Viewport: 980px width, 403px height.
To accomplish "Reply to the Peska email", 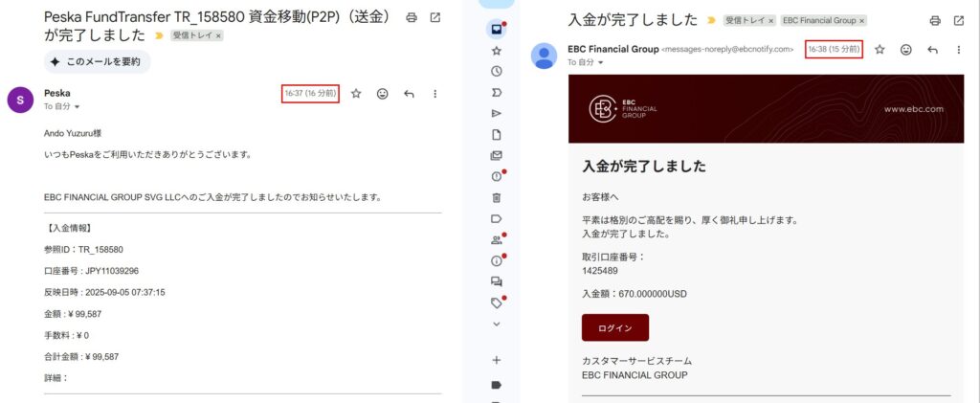I will coord(409,94).
